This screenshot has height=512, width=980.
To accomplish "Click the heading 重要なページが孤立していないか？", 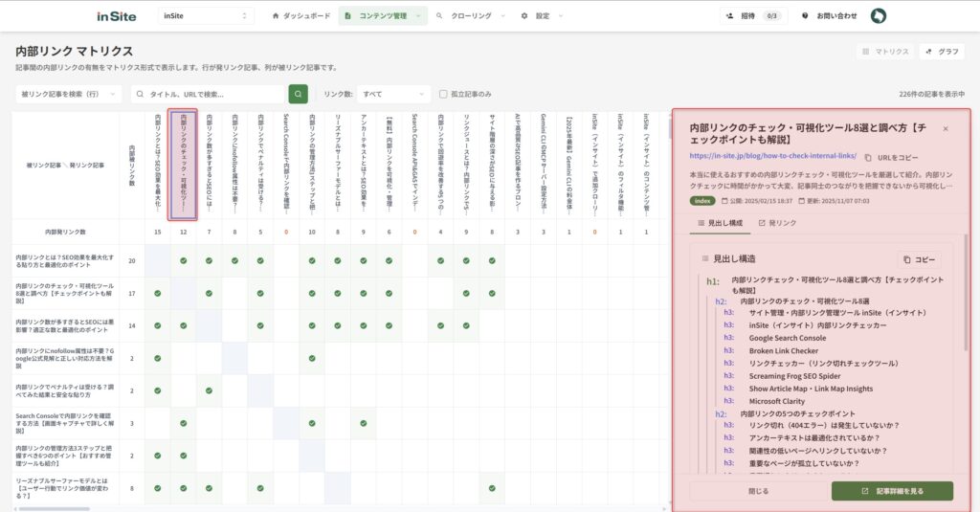I will [804, 464].
